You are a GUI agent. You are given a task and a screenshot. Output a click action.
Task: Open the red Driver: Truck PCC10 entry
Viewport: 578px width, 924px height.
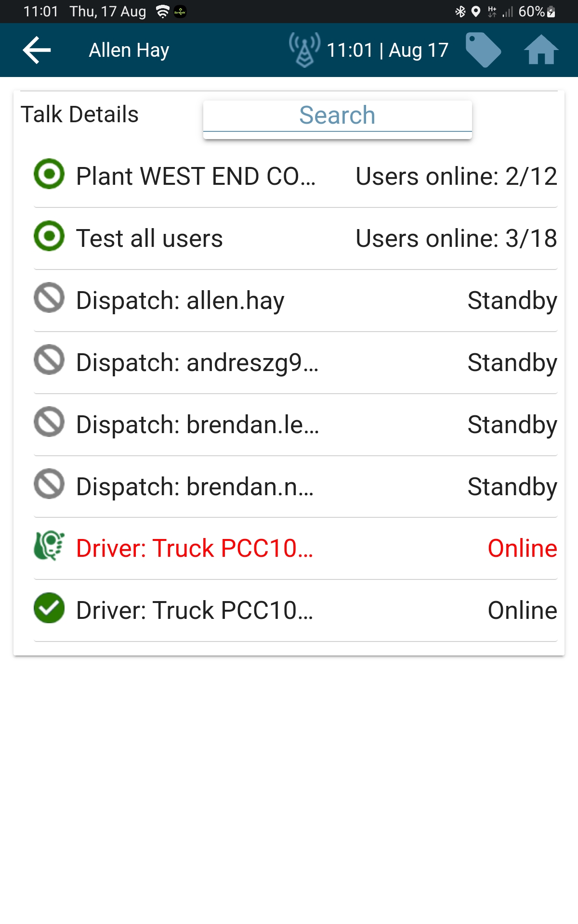pos(195,548)
